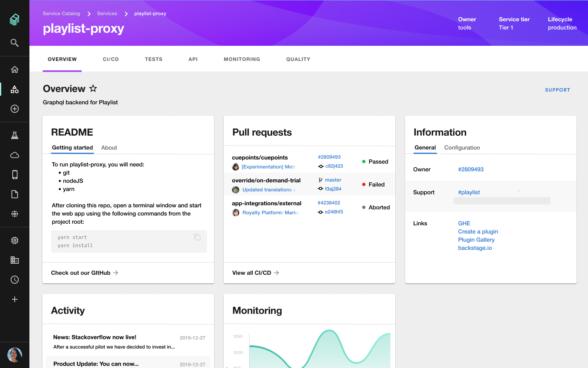Click the user avatar in the sidebar
Screen dimensions: 588x368
(x=15, y=355)
